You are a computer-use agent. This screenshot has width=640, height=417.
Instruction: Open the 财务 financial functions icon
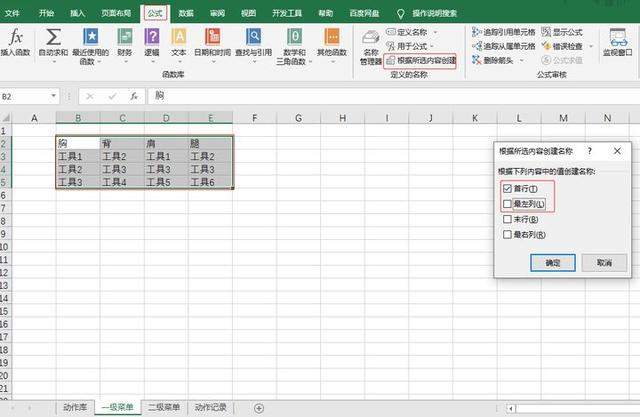[x=125, y=37]
